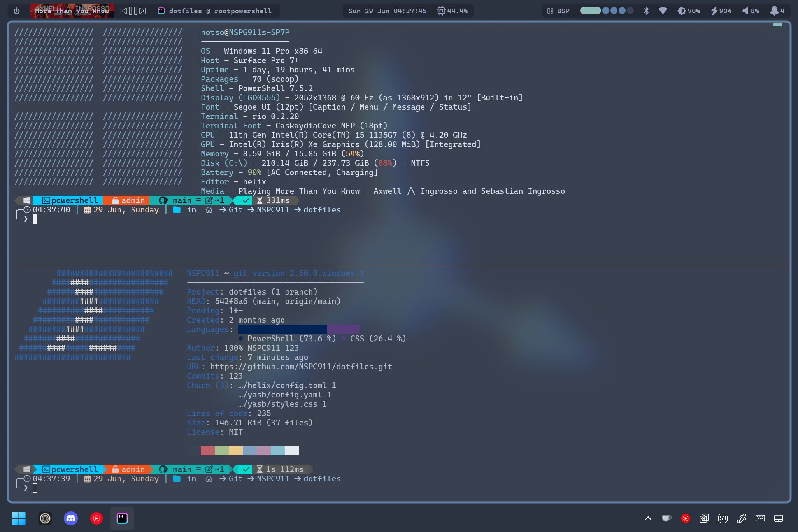Skip to previous track in media widget

(x=123, y=11)
